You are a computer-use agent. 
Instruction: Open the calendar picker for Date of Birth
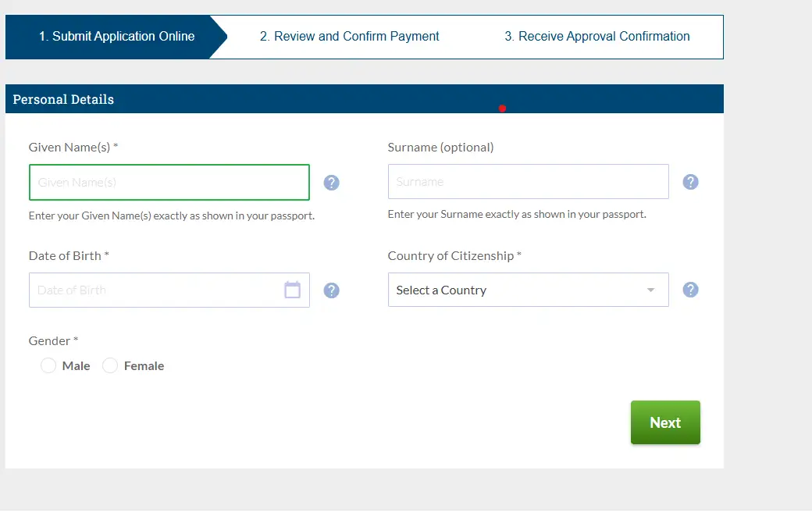(x=292, y=290)
